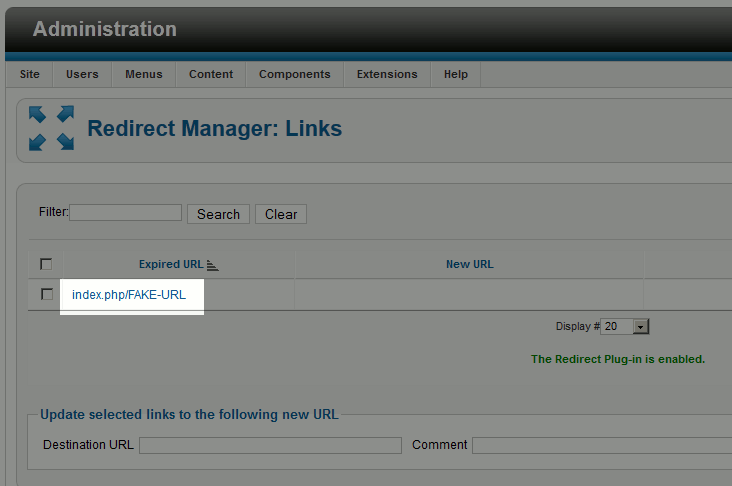
Task: Check the box for index.php/FAKE-URL row
Action: pyautogui.click(x=46, y=294)
